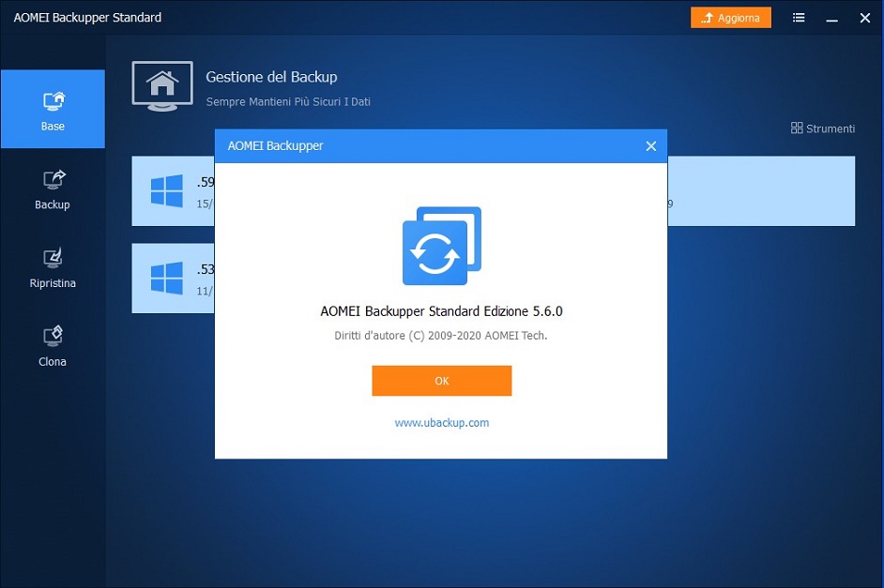Viewport: 884px width, 588px height.
Task: Select the Base tab in sidebar
Action: [x=53, y=110]
